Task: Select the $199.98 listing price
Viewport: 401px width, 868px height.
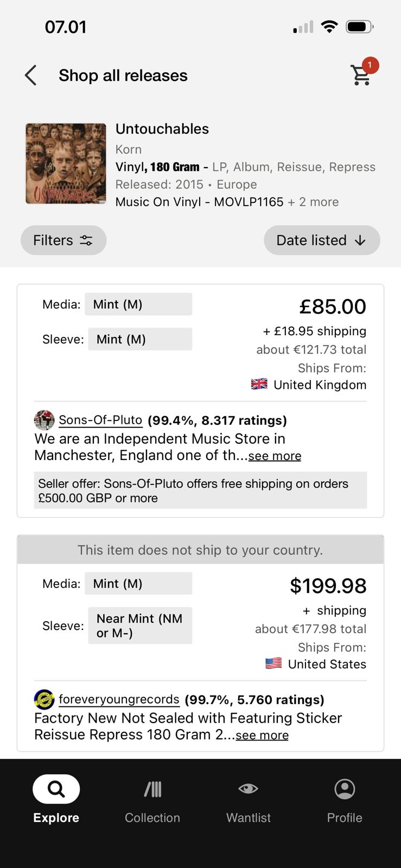Action: point(328,586)
